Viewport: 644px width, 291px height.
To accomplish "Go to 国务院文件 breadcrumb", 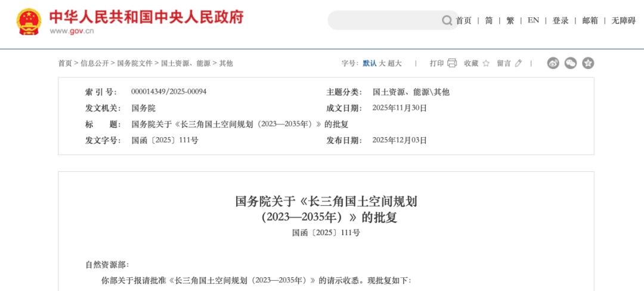I will [x=134, y=63].
